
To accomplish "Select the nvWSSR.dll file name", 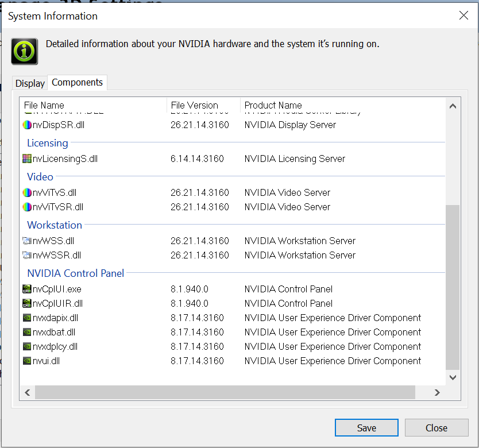I will [x=57, y=255].
